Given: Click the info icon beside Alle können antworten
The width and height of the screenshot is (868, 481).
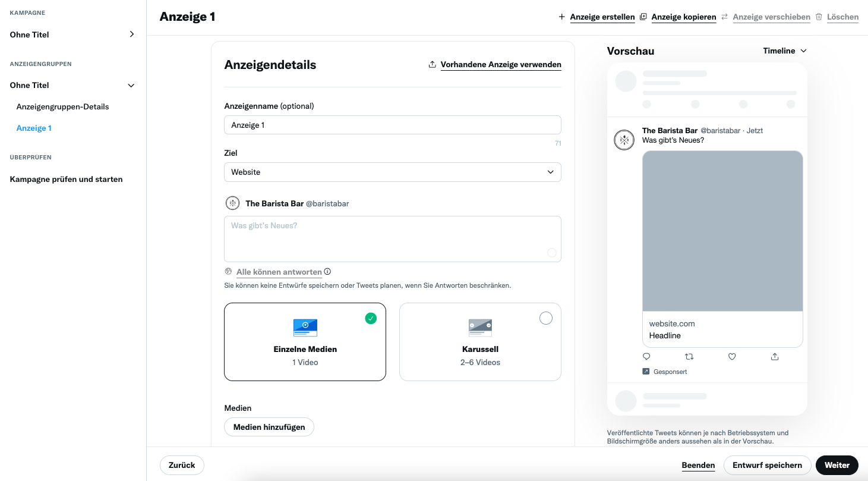Looking at the screenshot, I should (x=327, y=272).
